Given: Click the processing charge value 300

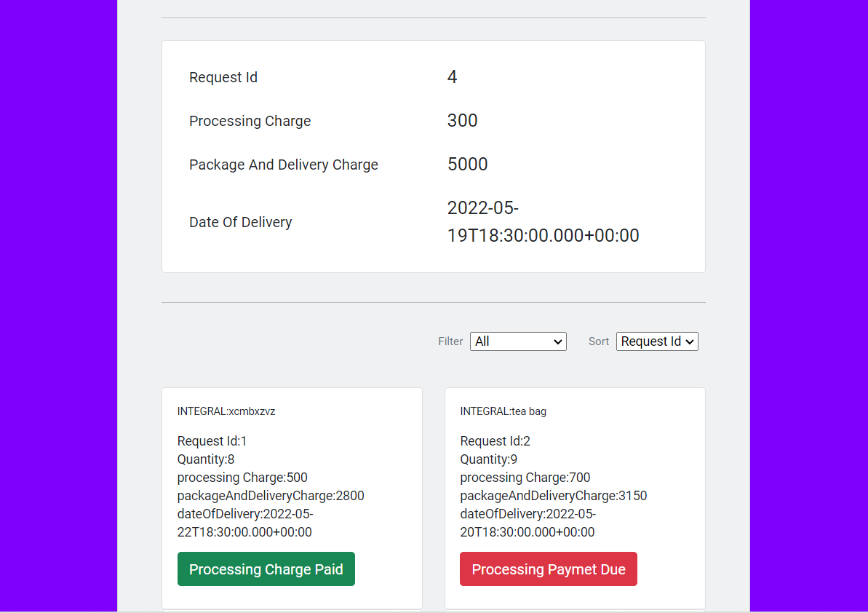Looking at the screenshot, I should click(462, 120).
